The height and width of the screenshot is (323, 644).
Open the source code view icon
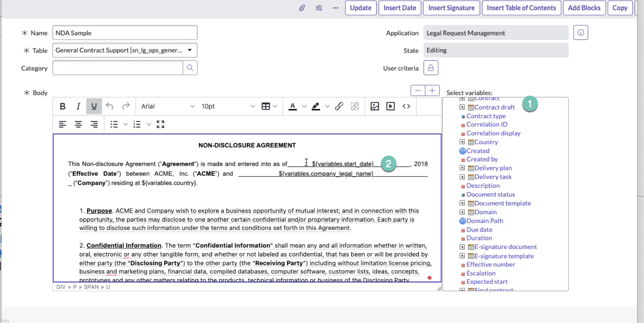[406, 106]
